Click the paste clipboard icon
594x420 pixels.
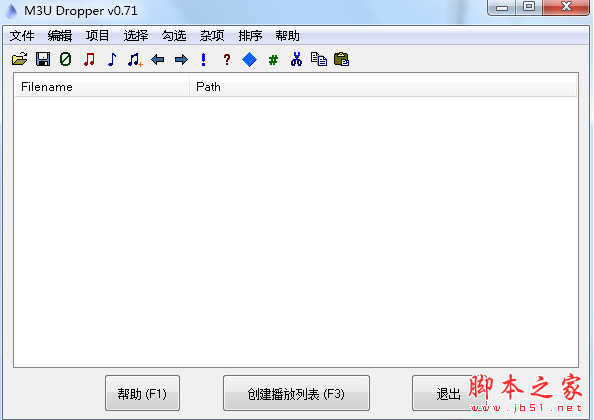tap(342, 59)
